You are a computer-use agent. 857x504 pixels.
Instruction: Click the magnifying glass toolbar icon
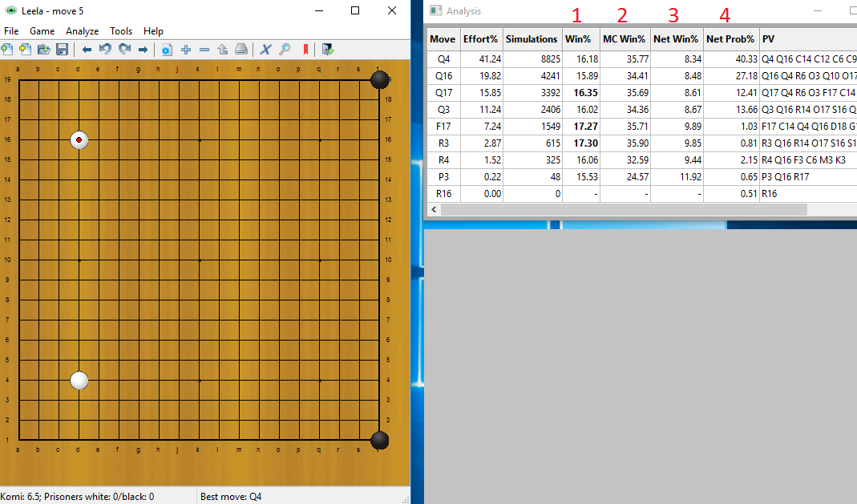(285, 50)
